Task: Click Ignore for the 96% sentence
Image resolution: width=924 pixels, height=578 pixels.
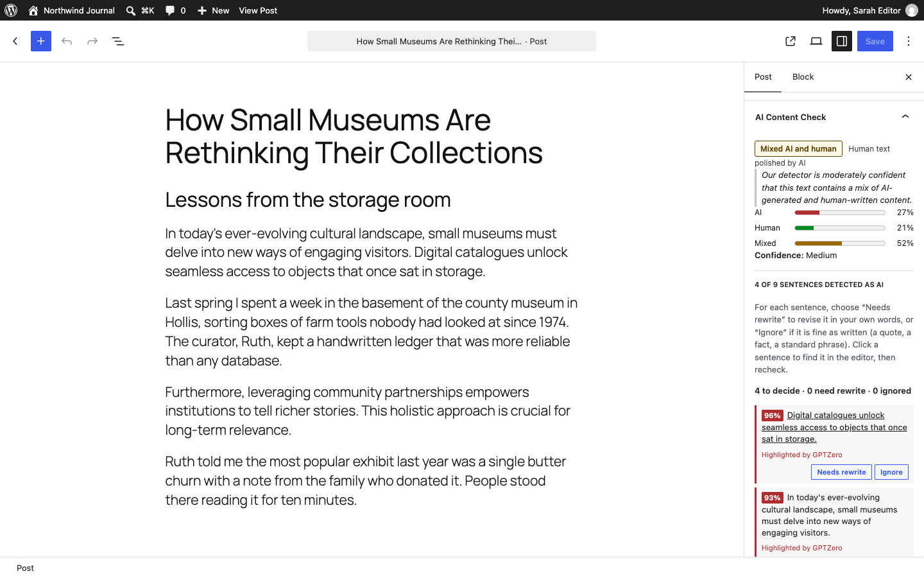Action: (891, 472)
